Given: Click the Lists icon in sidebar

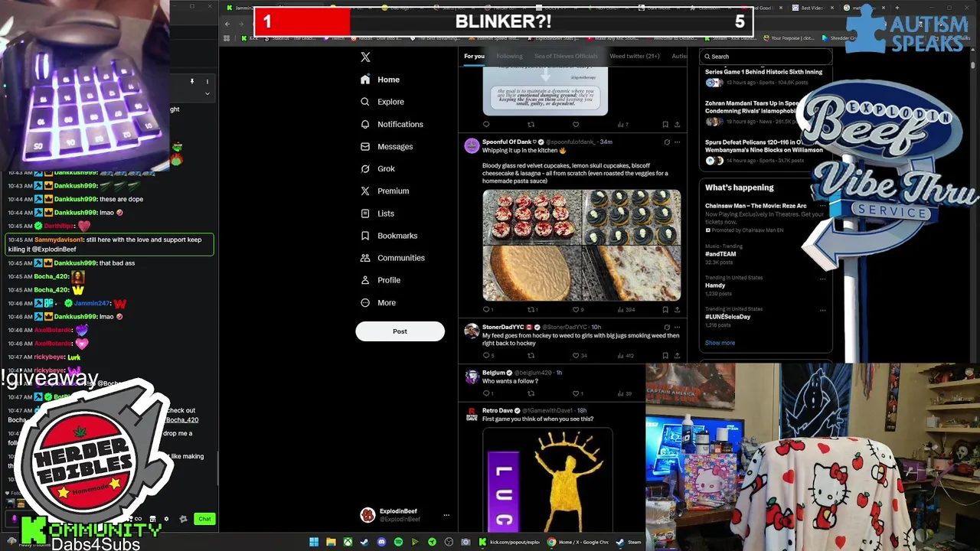Looking at the screenshot, I should 365,214.
